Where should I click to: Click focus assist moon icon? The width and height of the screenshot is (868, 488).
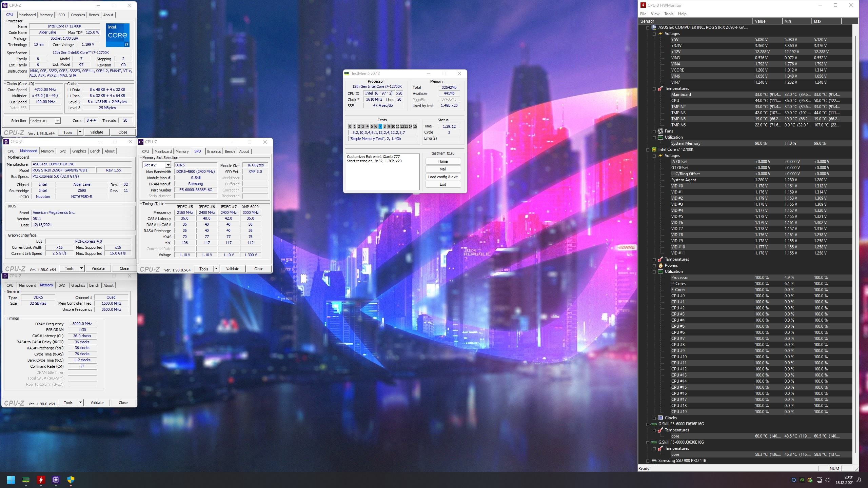859,480
